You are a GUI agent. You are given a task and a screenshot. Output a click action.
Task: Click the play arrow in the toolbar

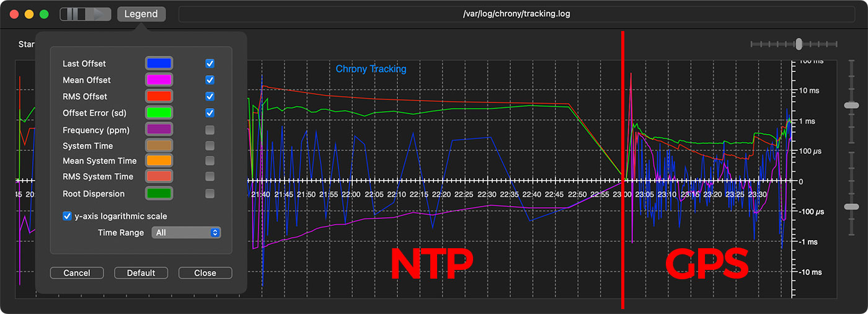click(x=99, y=14)
